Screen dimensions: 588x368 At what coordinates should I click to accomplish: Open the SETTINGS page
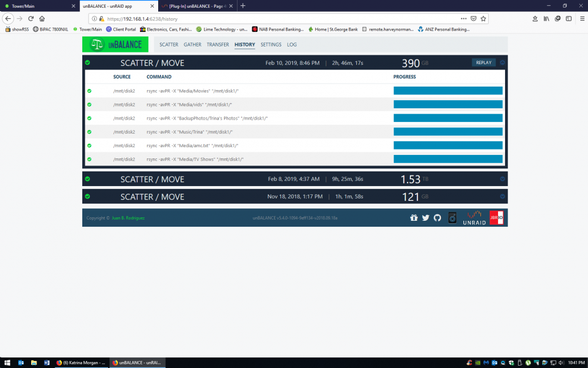[270, 44]
